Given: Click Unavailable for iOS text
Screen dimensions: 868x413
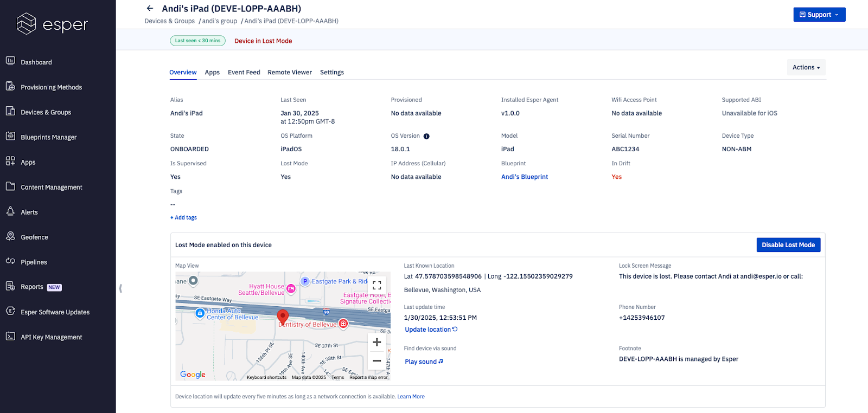Looking at the screenshot, I should pyautogui.click(x=749, y=113).
